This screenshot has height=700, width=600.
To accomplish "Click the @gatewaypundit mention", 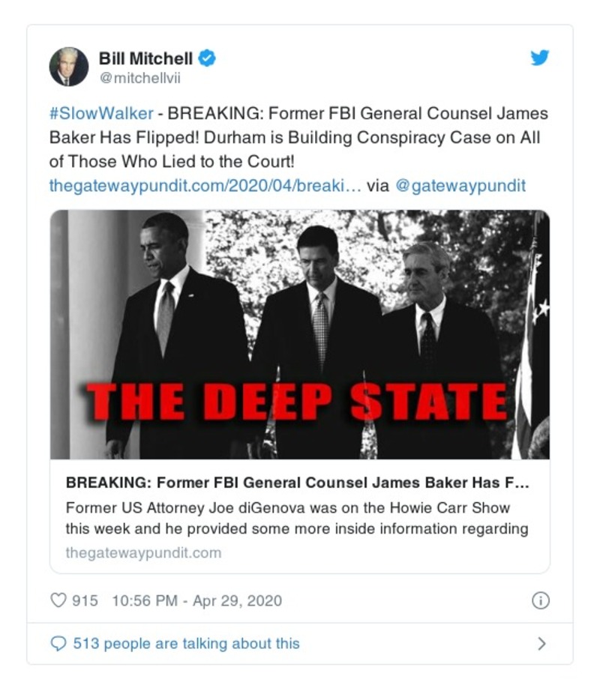I will 460,186.
